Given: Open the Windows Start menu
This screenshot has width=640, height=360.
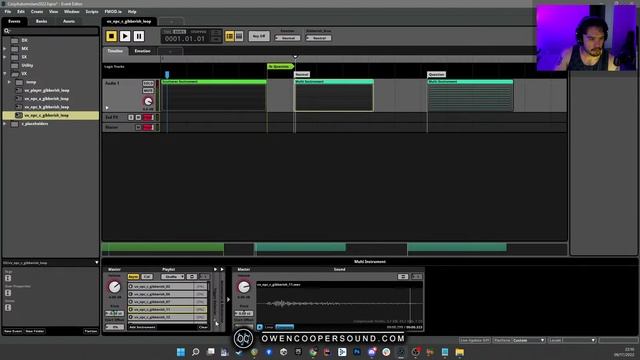Looking at the screenshot, I should [x=181, y=352].
